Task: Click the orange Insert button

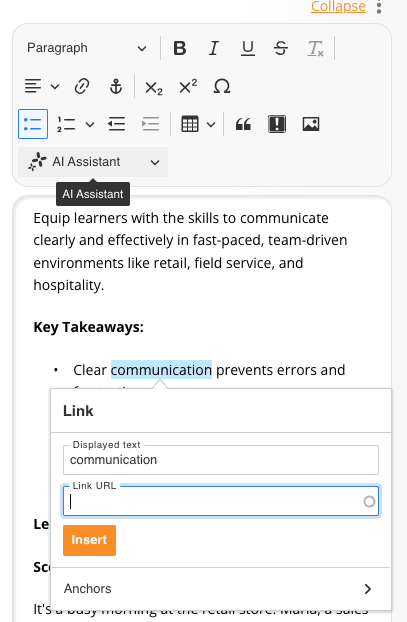Action: click(89, 540)
